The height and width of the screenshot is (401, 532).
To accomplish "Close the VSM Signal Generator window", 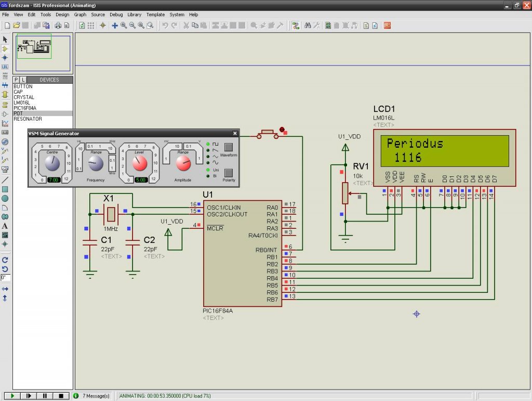I will pyautogui.click(x=235, y=134).
